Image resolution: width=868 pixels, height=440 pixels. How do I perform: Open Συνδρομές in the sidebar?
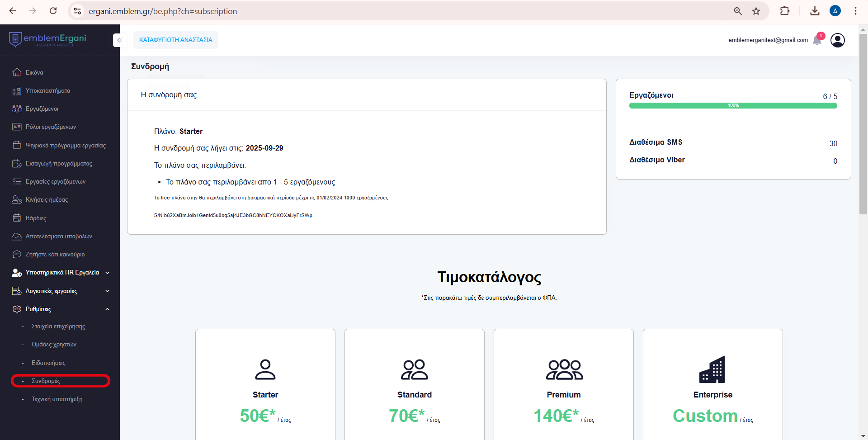46,381
